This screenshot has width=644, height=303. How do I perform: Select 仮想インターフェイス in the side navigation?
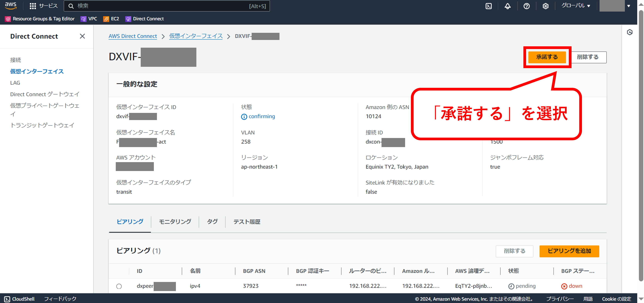(x=37, y=71)
